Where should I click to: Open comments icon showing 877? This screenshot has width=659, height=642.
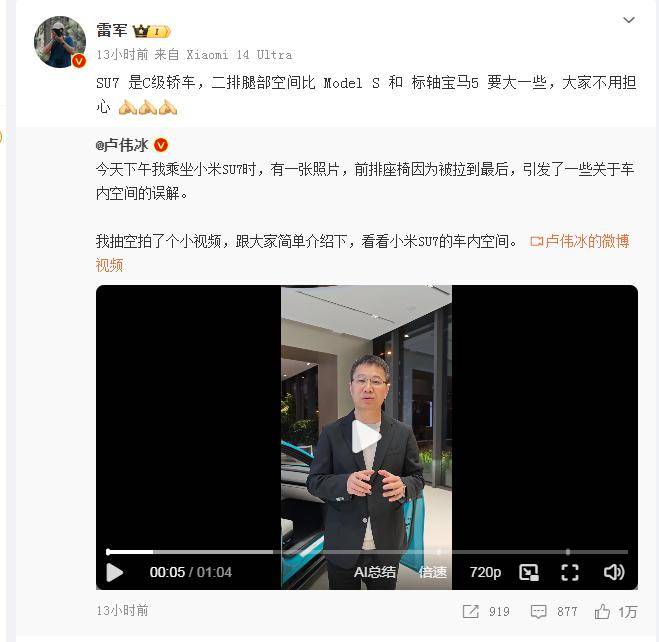[538, 612]
